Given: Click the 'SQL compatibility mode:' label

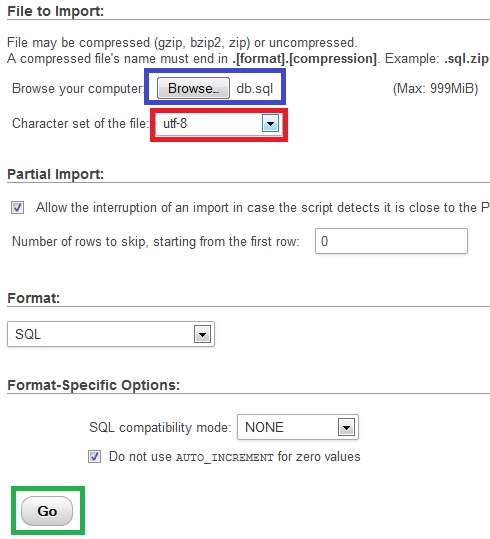Looking at the screenshot, I should coord(160,428).
